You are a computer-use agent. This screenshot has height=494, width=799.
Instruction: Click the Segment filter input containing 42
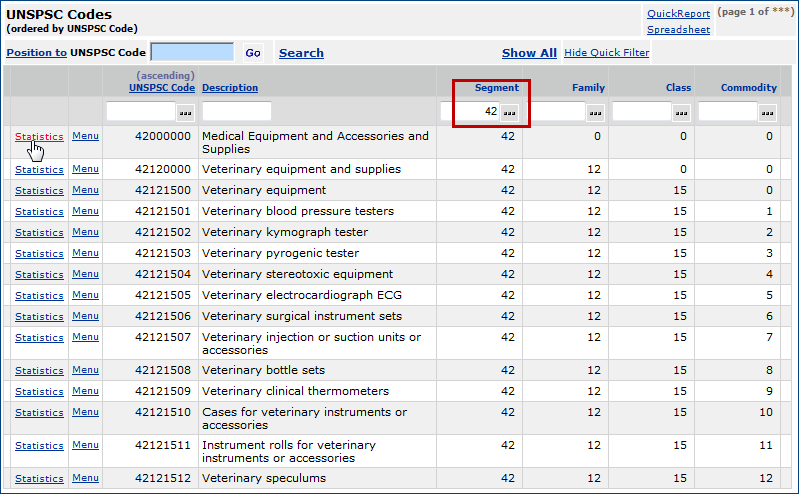tap(470, 111)
